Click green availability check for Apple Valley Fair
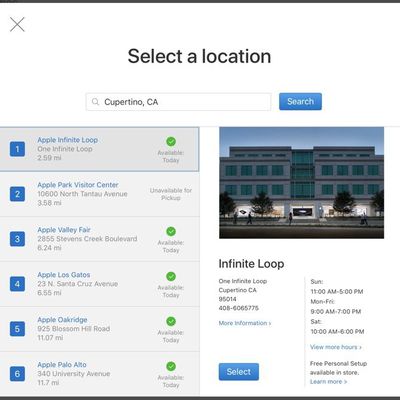The width and height of the screenshot is (400, 400). tap(171, 231)
